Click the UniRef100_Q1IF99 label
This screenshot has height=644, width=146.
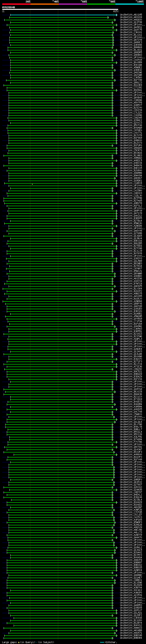coord(131,22)
